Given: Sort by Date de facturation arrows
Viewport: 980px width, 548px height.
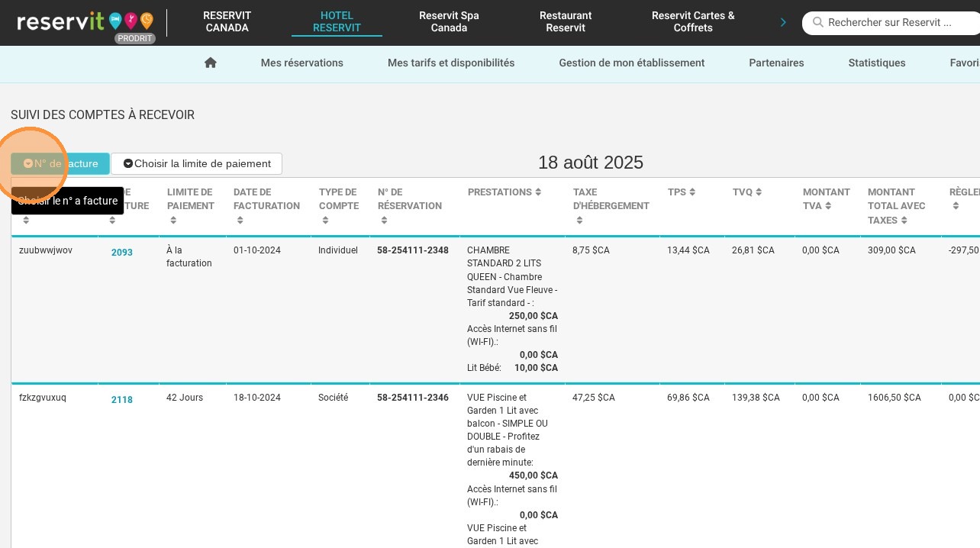Looking at the screenshot, I should (240, 221).
